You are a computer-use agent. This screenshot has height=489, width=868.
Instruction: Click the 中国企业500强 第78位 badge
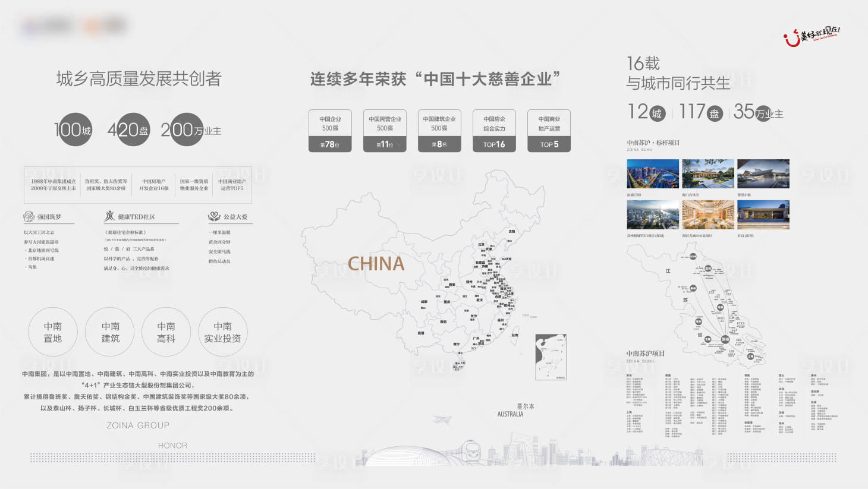pyautogui.click(x=330, y=131)
